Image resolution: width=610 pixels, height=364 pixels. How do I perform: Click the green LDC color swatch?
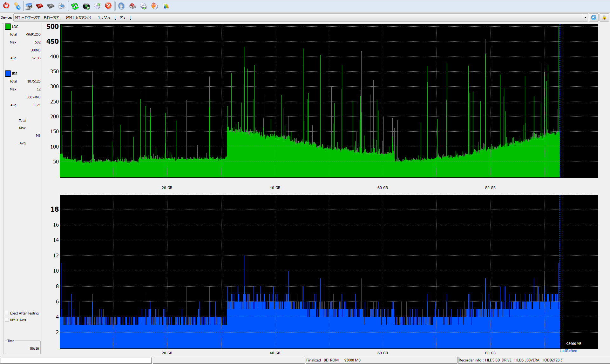click(x=8, y=27)
